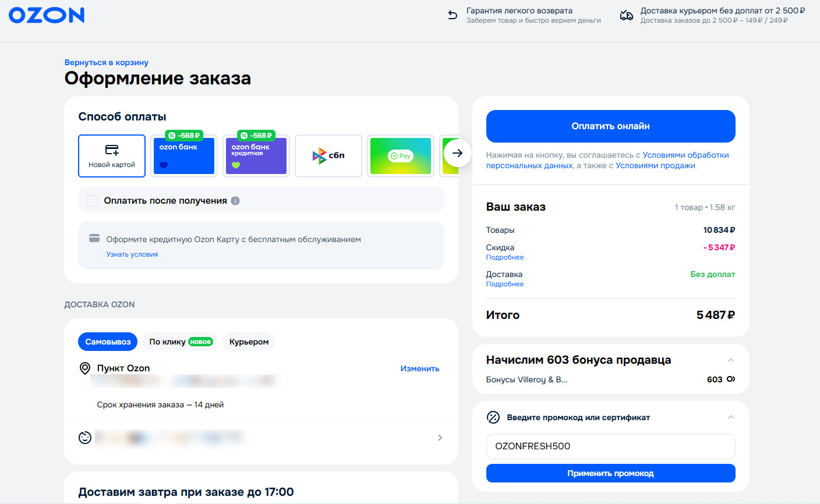
Task: Click the OZON logo
Action: pyautogui.click(x=47, y=15)
